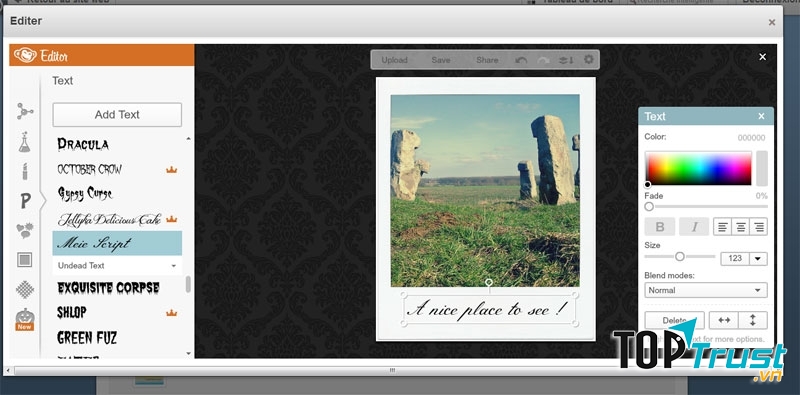800x395 pixels.
Task: Click the Undo arrow in the top toolbar
Action: coord(521,60)
